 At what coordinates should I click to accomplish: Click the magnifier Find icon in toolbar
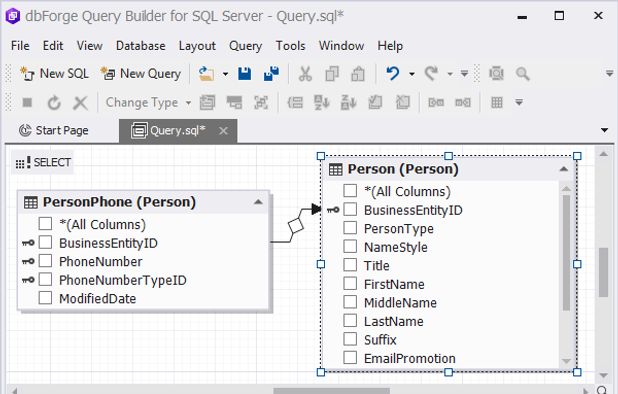point(523,74)
